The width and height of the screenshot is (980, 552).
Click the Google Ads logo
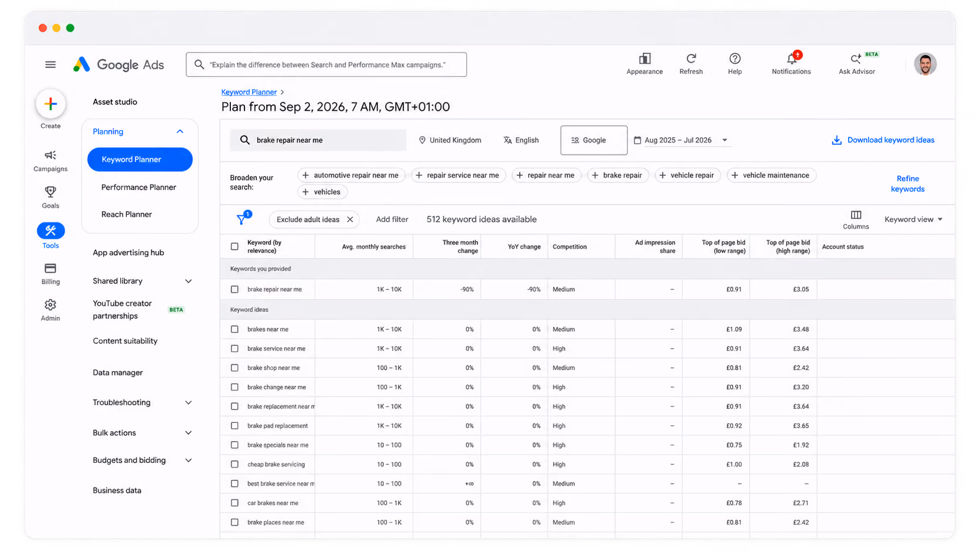(118, 65)
